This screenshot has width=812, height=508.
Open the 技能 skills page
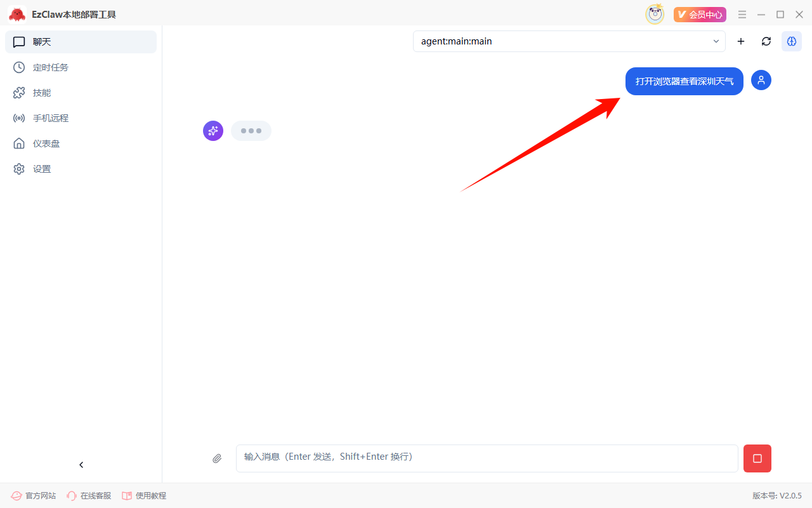point(42,93)
